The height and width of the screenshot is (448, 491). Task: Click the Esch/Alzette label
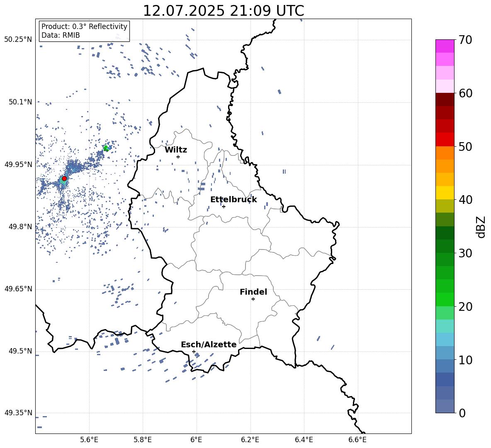pyautogui.click(x=209, y=344)
